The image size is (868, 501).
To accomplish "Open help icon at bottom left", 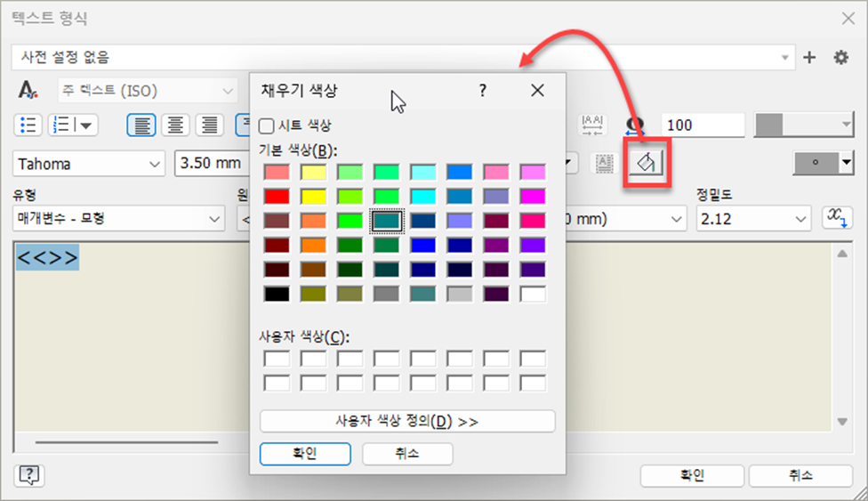I will 28,475.
